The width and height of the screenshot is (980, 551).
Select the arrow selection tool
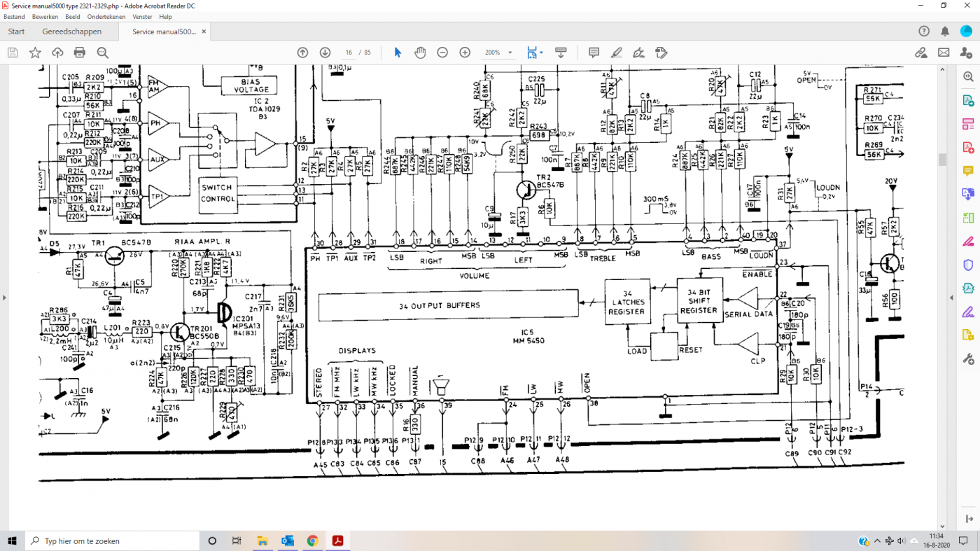click(x=398, y=53)
